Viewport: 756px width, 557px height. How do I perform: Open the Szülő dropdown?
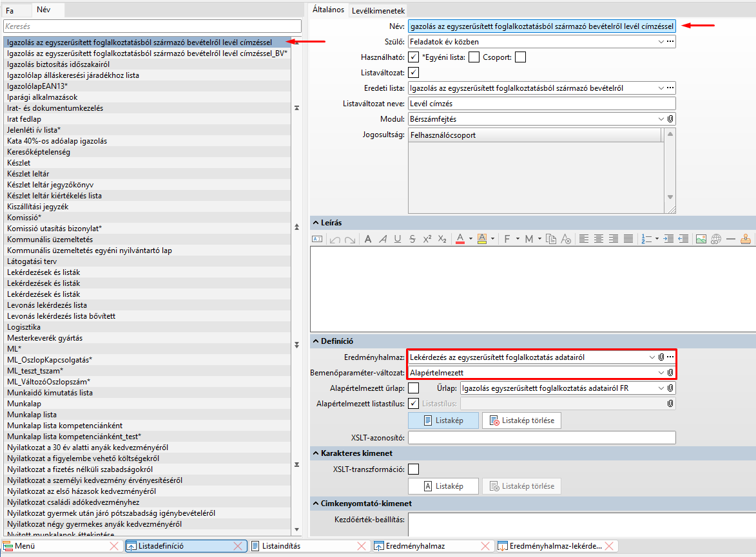(661, 41)
